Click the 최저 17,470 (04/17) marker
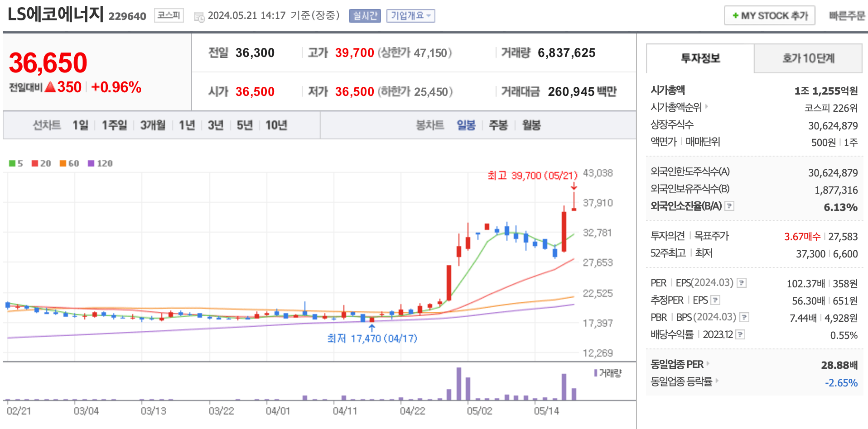Viewport: 868px width, 429px height. [x=372, y=338]
